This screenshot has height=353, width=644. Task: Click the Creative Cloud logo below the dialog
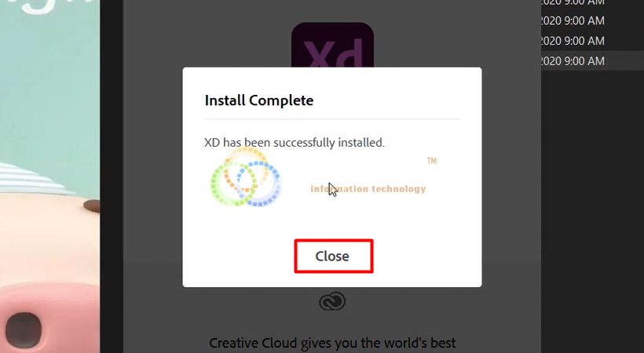pyautogui.click(x=332, y=302)
